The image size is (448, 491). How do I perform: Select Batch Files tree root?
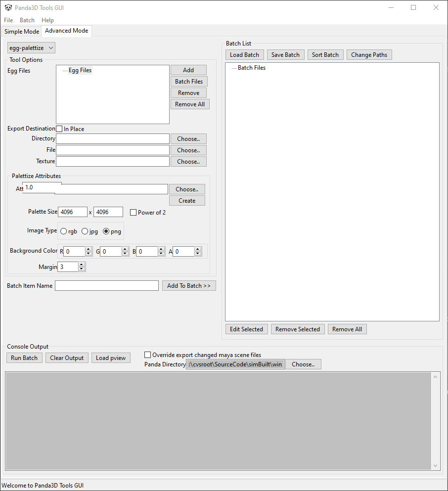[251, 68]
